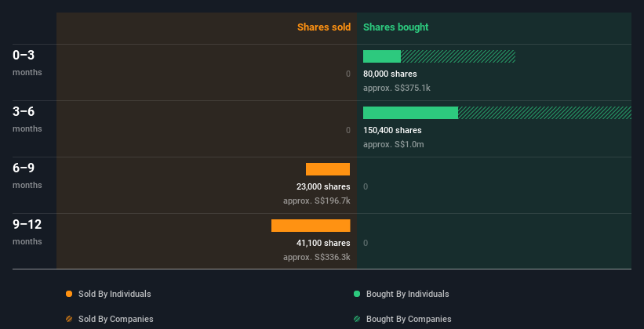
Task: Click the 150,400 shares value label
Action: [x=392, y=130]
